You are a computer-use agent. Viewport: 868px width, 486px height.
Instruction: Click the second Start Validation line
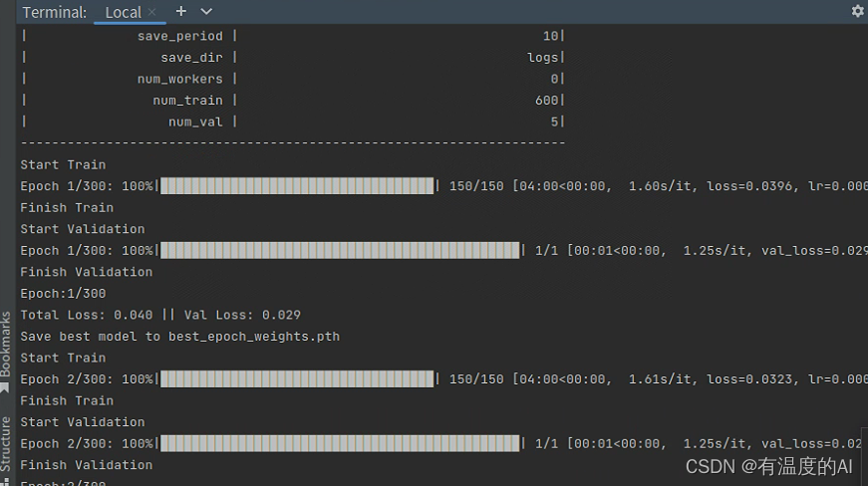[83, 422]
